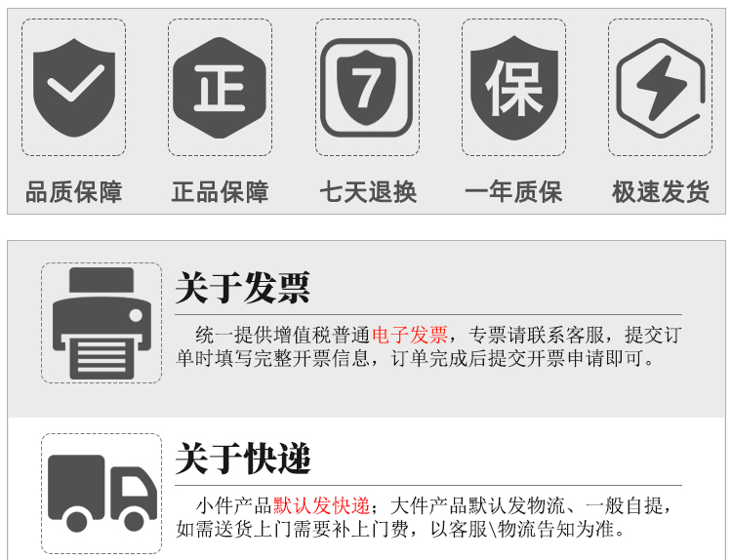Select the 极速发货 label

tap(661, 192)
